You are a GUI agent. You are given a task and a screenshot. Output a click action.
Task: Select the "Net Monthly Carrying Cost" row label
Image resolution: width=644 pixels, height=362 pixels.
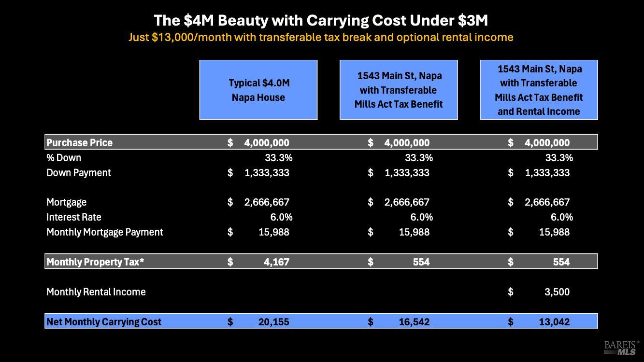tap(104, 322)
